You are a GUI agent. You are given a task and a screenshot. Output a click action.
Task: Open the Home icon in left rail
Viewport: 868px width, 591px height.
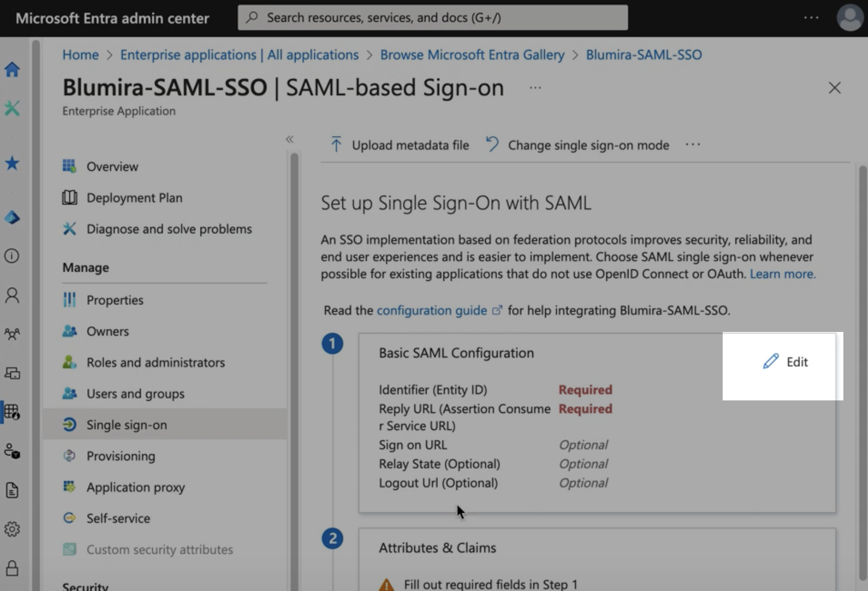12,69
